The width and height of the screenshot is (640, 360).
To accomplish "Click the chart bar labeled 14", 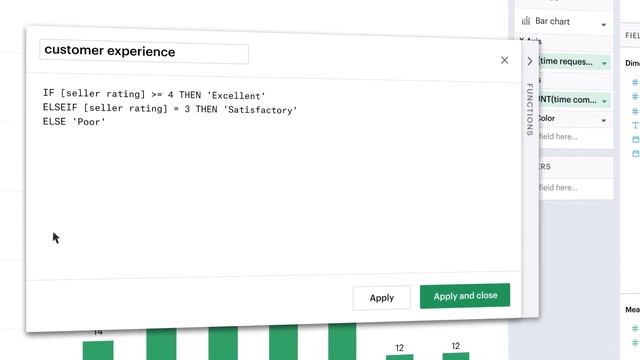I will click(x=98, y=350).
